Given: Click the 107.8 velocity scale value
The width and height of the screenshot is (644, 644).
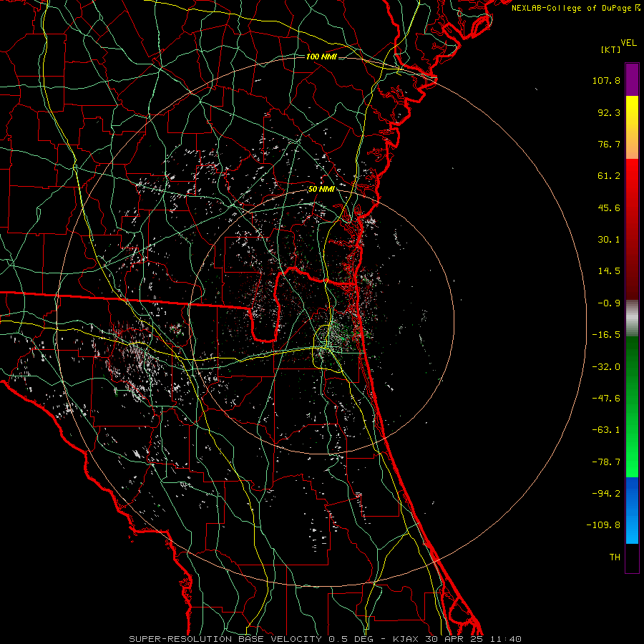Looking at the screenshot, I should [606, 80].
